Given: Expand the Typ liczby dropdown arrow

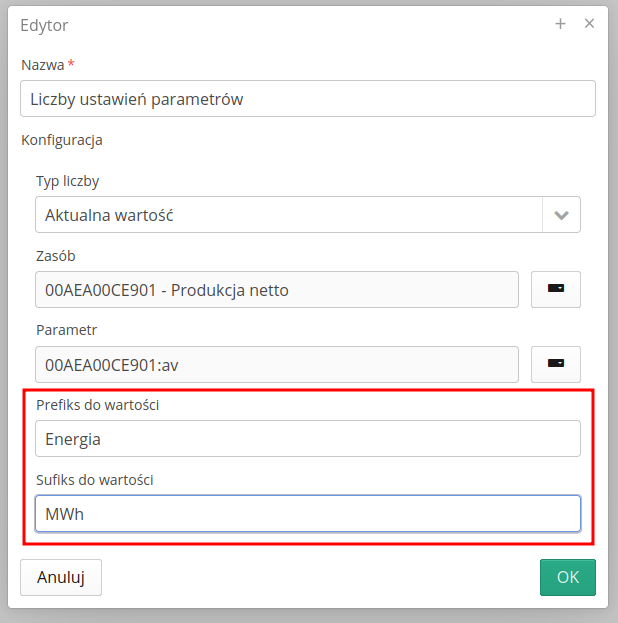Looking at the screenshot, I should (x=561, y=215).
